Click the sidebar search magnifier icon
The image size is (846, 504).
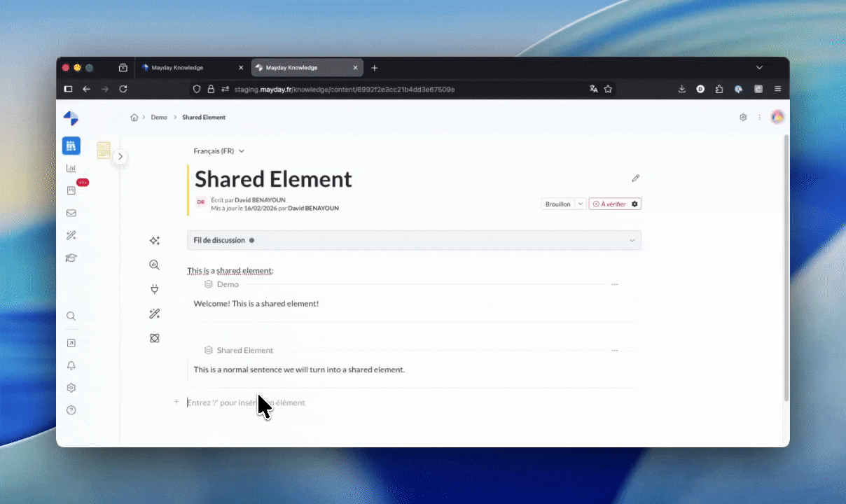(x=71, y=316)
